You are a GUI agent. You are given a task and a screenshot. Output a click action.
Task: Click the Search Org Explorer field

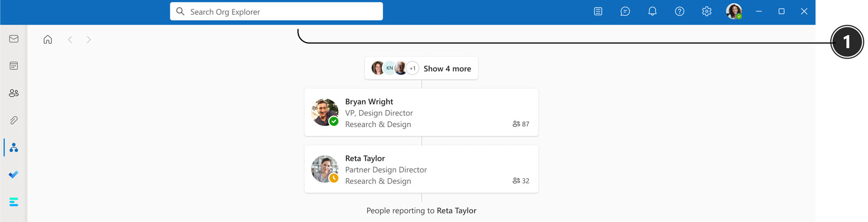(x=276, y=11)
